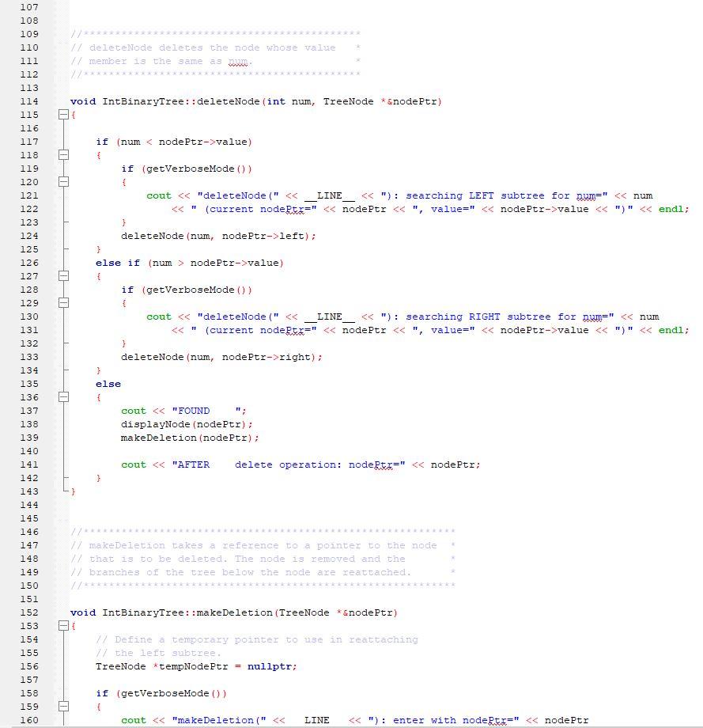The height and width of the screenshot is (728, 703).
Task: Click line number 152 in the margin
Action: tap(29, 612)
